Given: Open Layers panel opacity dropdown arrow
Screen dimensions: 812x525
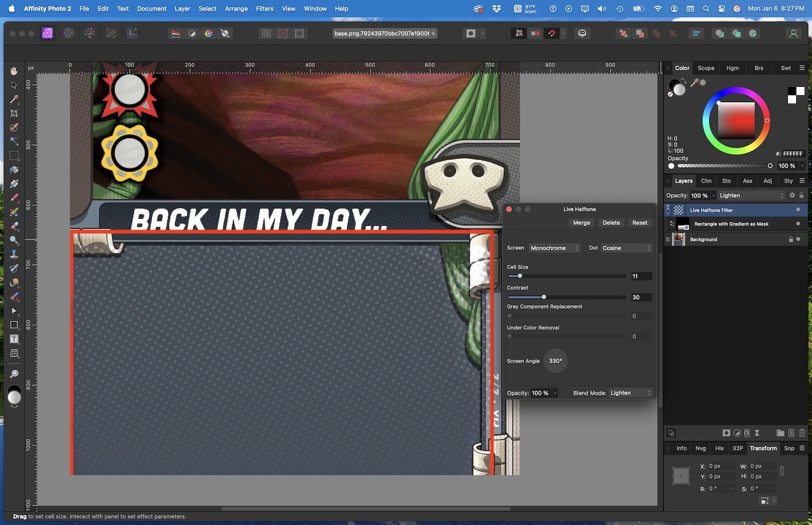Looking at the screenshot, I should (x=714, y=195).
